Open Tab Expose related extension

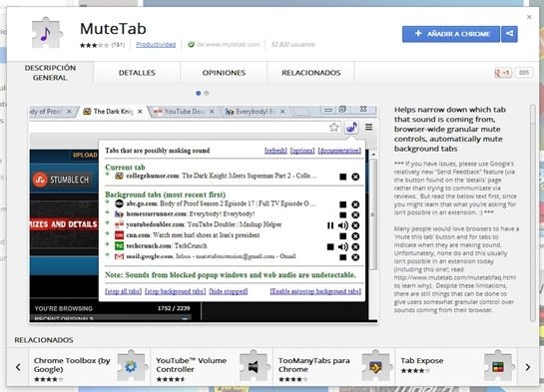point(456,367)
